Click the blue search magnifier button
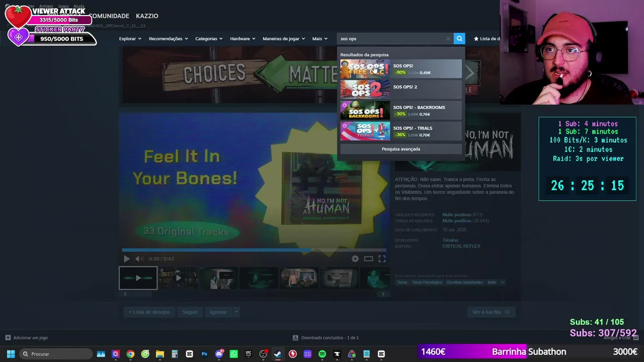Image resolution: width=644 pixels, height=362 pixels. tap(459, 39)
